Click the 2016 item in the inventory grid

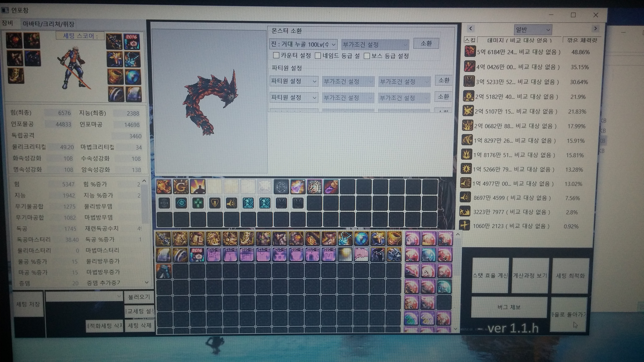point(197,255)
